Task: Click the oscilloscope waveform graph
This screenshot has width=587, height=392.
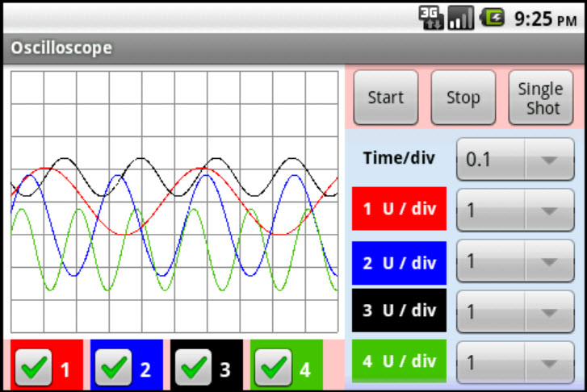Action: tap(174, 202)
